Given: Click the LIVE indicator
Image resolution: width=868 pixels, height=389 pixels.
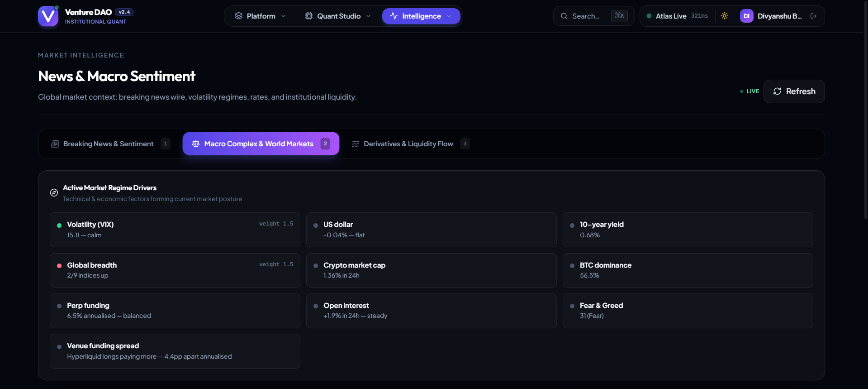Looking at the screenshot, I should click(749, 91).
